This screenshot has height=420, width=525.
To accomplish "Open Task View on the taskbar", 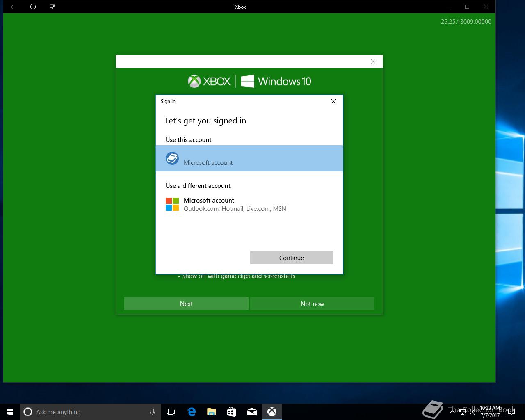I will coord(171,412).
